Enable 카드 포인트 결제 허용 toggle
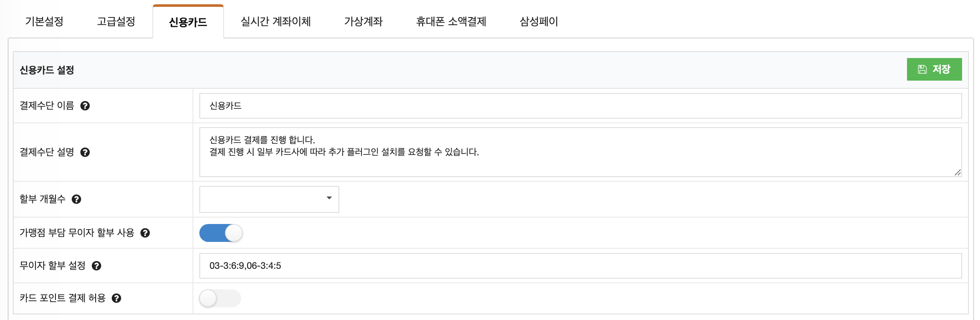The width and height of the screenshot is (980, 320). click(x=220, y=298)
